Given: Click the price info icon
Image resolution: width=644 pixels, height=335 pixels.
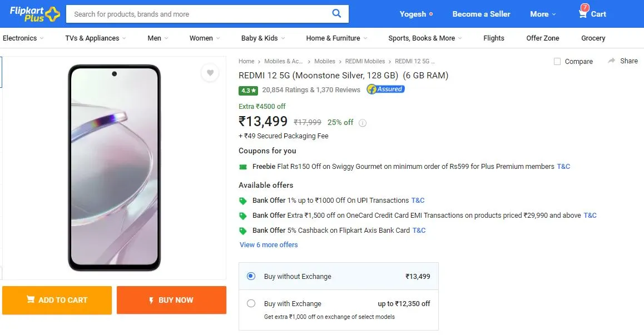Looking at the screenshot, I should [362, 123].
